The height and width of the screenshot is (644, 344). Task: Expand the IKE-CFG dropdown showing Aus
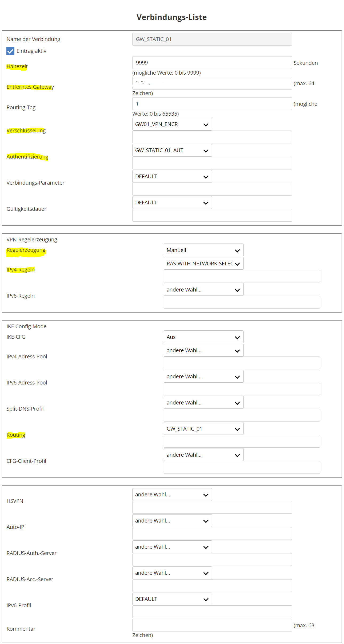pos(203,337)
